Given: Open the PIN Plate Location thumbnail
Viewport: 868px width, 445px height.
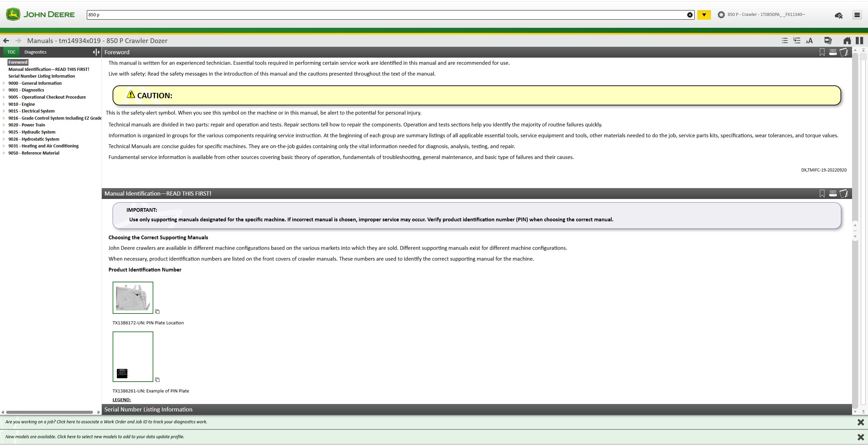Looking at the screenshot, I should pyautogui.click(x=133, y=298).
